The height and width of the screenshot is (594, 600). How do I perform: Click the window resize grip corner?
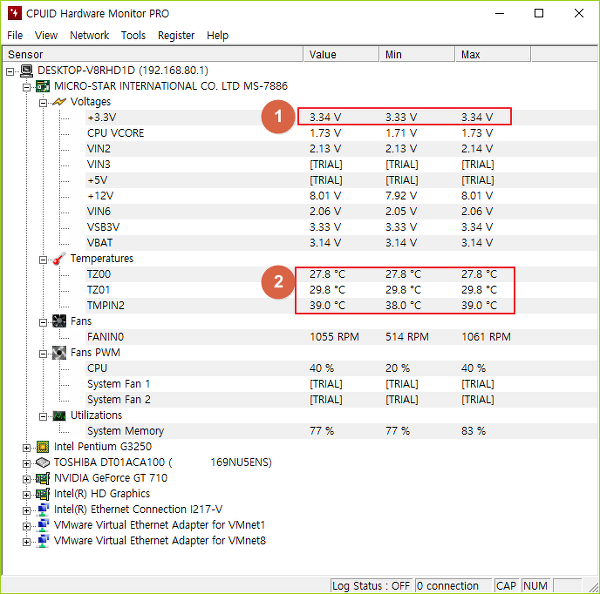(593, 587)
